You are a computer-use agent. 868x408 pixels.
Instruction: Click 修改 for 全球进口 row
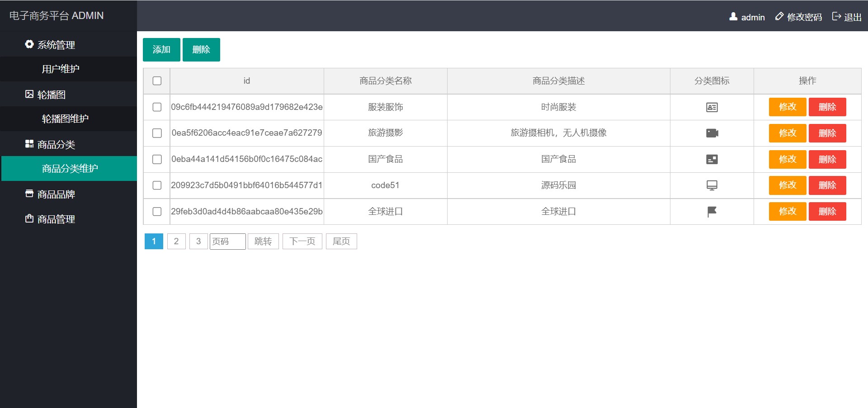coord(788,211)
